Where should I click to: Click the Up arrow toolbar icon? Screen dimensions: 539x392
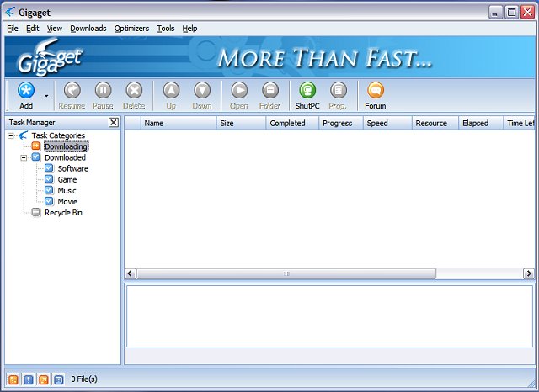pyautogui.click(x=171, y=91)
